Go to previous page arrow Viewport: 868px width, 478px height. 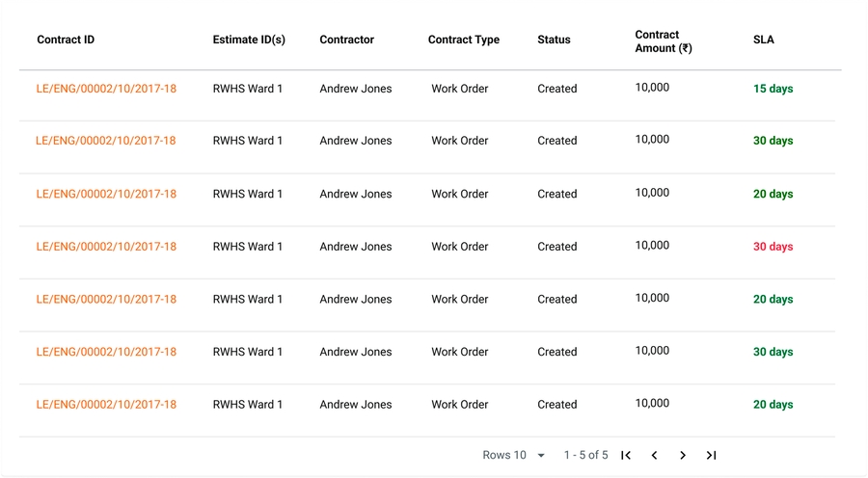[654, 455]
